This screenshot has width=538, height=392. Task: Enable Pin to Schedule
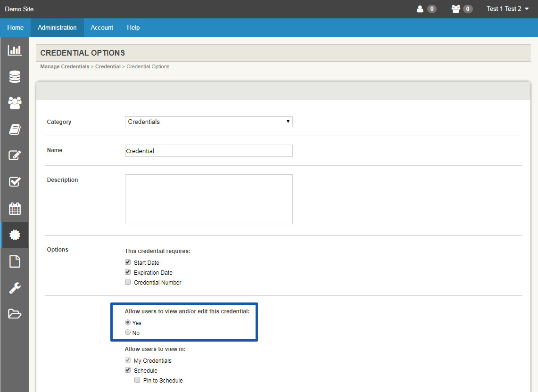(137, 380)
